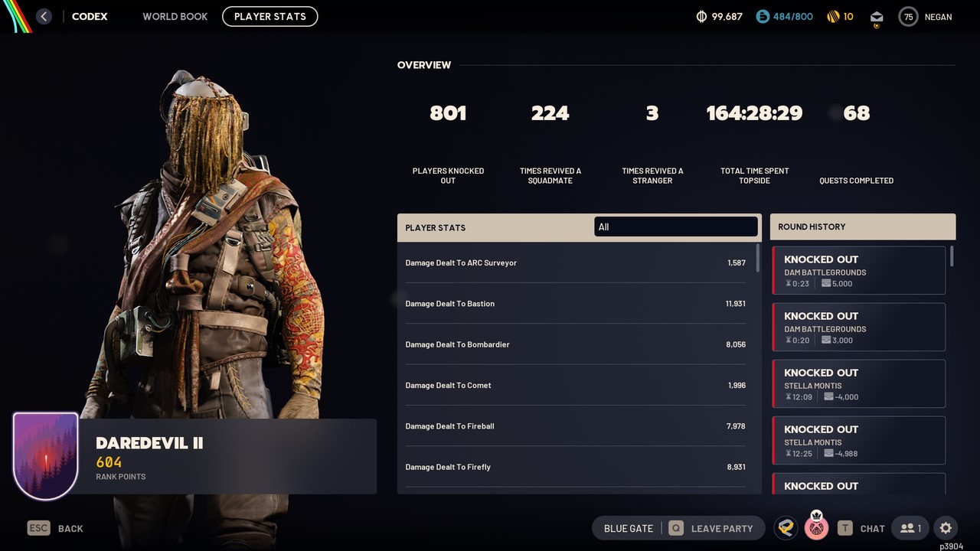
Task: Click the Round History scrollbar
Action: click(x=952, y=256)
